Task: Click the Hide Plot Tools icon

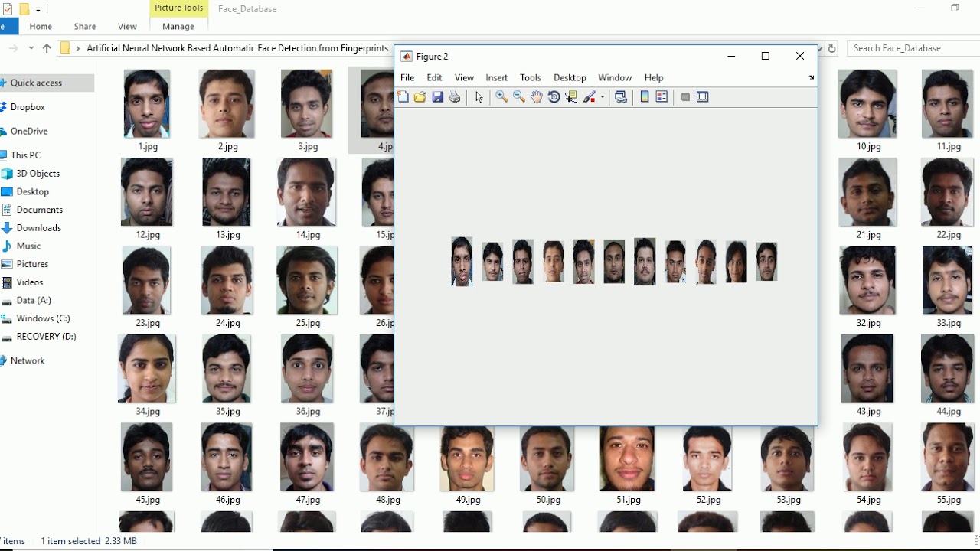Action: click(685, 97)
